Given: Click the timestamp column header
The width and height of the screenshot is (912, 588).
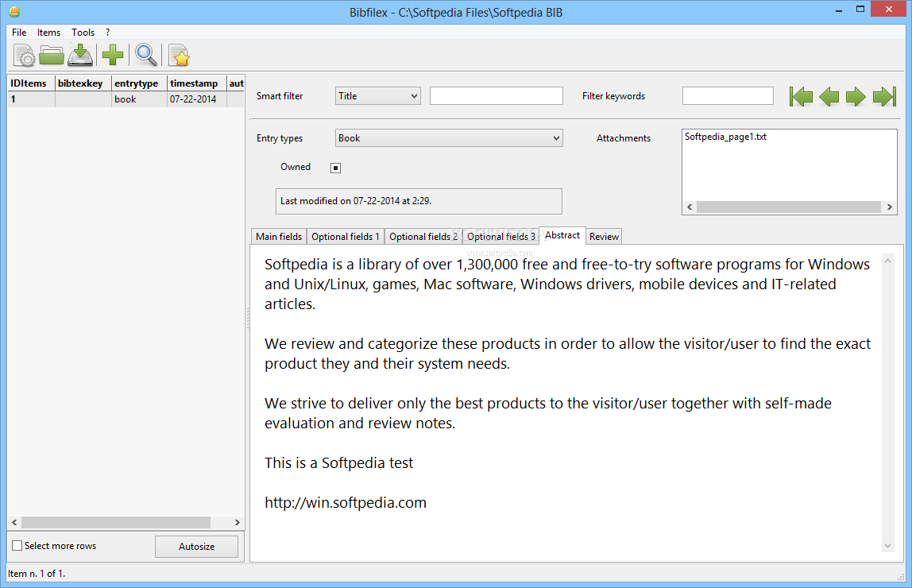Looking at the screenshot, I should coord(196,83).
